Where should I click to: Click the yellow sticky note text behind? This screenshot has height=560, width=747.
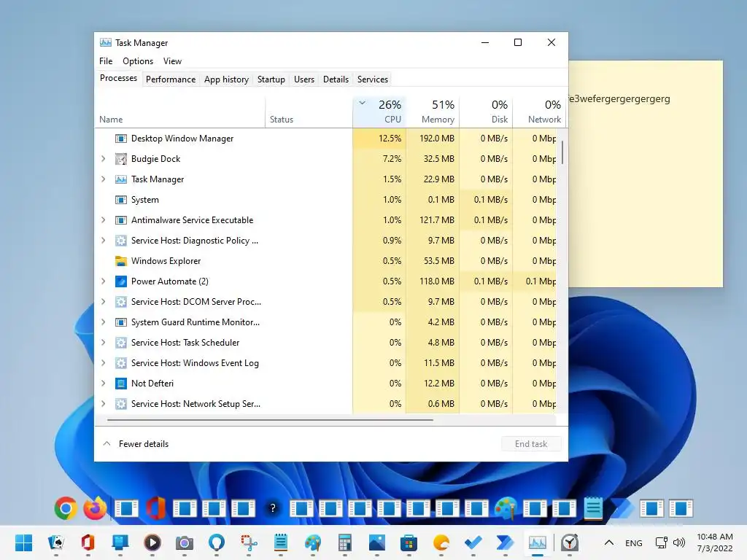619,99
